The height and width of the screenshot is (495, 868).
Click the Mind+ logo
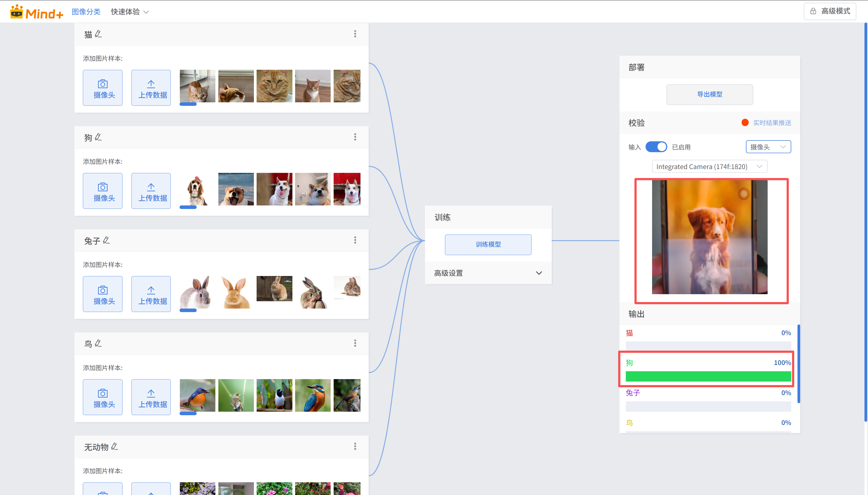coord(37,12)
